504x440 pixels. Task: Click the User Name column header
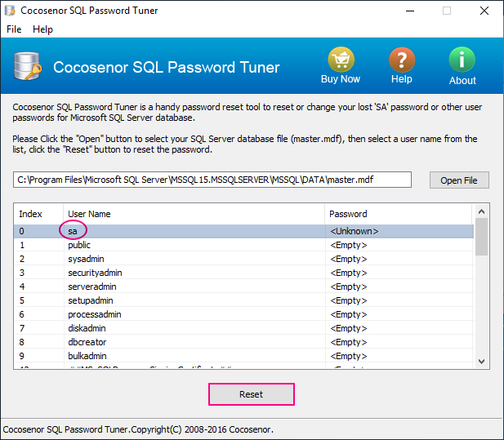click(x=194, y=214)
